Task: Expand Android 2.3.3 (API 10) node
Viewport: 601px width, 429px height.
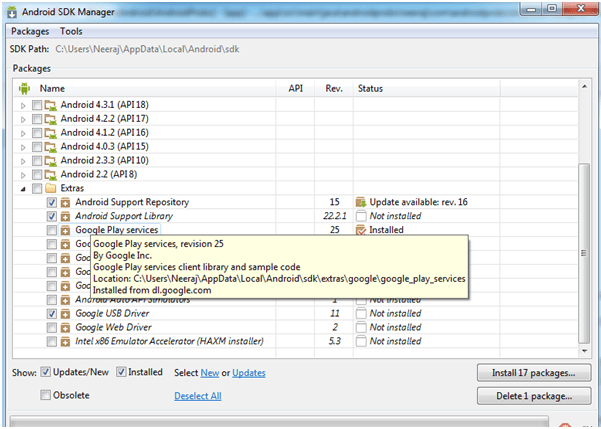Action: (23, 161)
